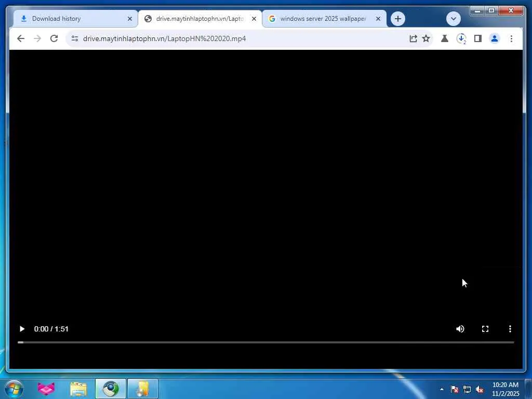Image resolution: width=532 pixels, height=399 pixels.
Task: Open the downloads toolbar icon
Action: 461,38
